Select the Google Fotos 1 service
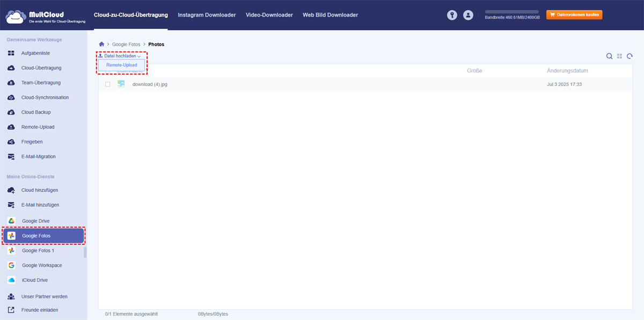This screenshot has height=320, width=644. click(38, 251)
